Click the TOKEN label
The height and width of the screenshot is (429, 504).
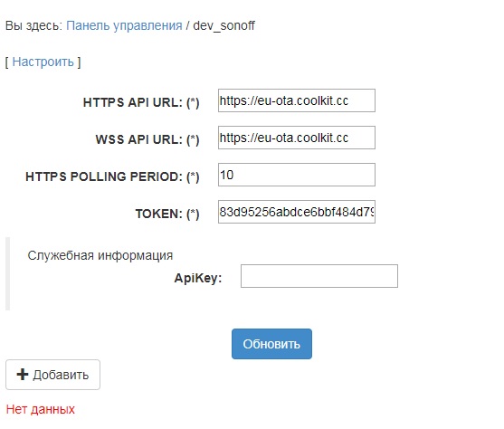167,214
